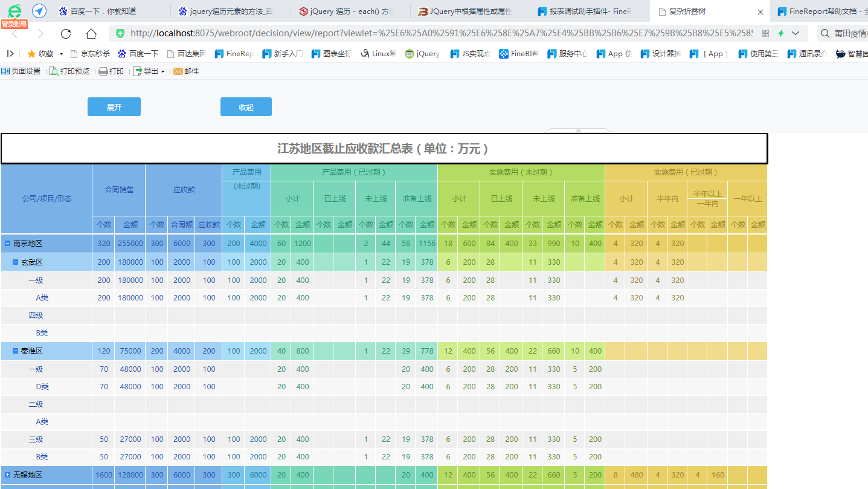The height and width of the screenshot is (489, 868).
Task: Collapse the 秦淮区 tree row
Action: tap(15, 351)
